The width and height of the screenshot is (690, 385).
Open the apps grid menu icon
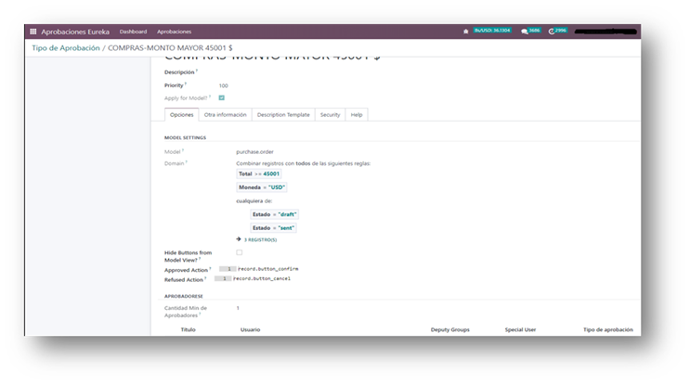tap(33, 32)
